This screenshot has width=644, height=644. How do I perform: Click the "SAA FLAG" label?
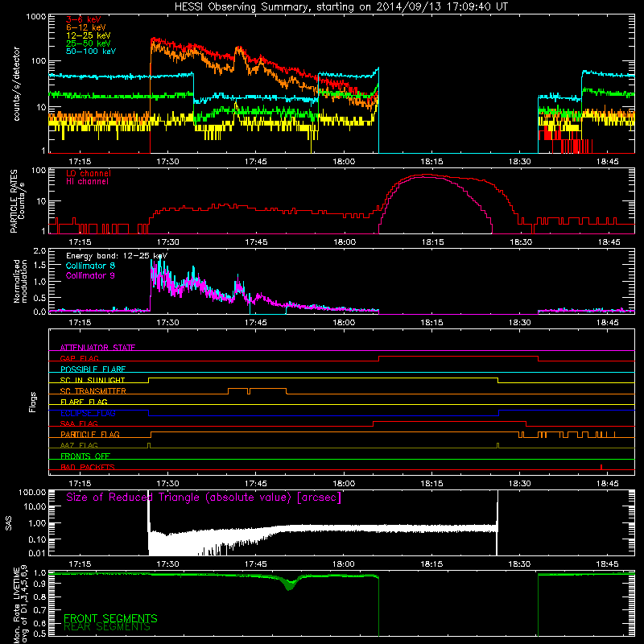point(79,423)
